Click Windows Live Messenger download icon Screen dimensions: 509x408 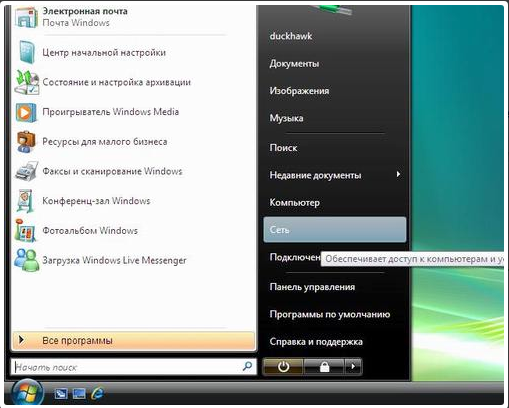(x=26, y=260)
